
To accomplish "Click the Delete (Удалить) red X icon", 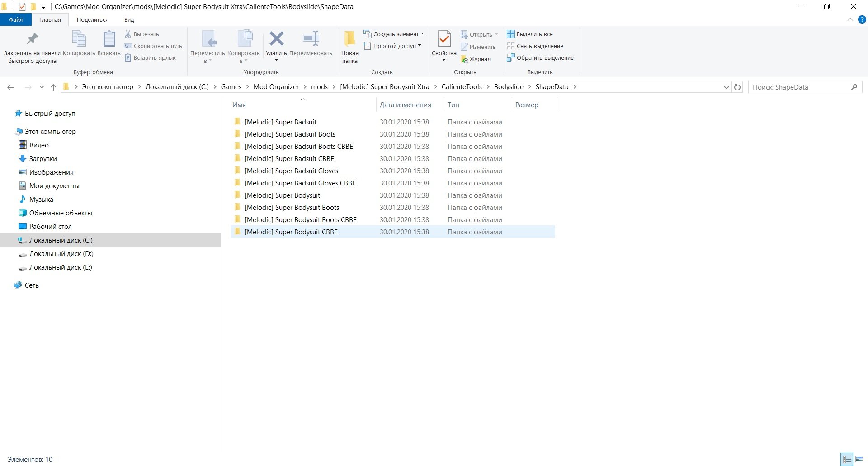I will 276,39.
